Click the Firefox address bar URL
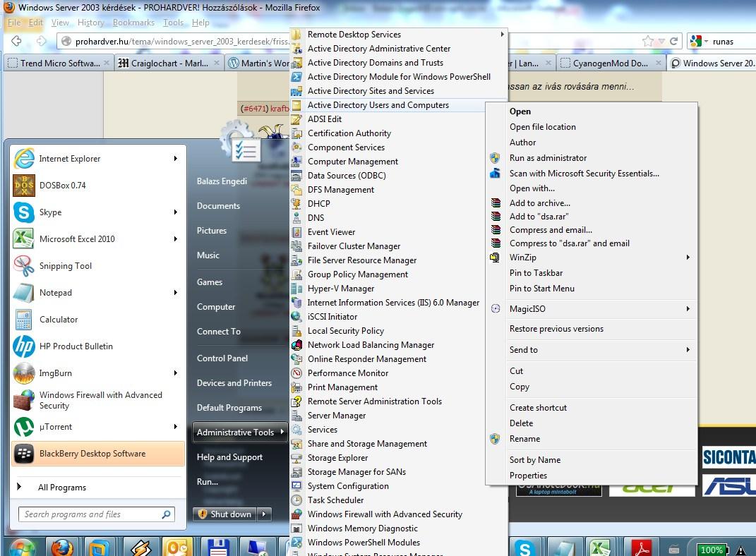This screenshot has width=756, height=556. click(182, 42)
